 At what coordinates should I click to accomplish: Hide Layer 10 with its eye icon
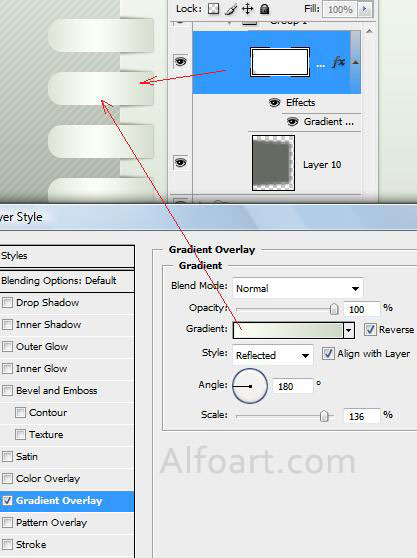pos(180,163)
